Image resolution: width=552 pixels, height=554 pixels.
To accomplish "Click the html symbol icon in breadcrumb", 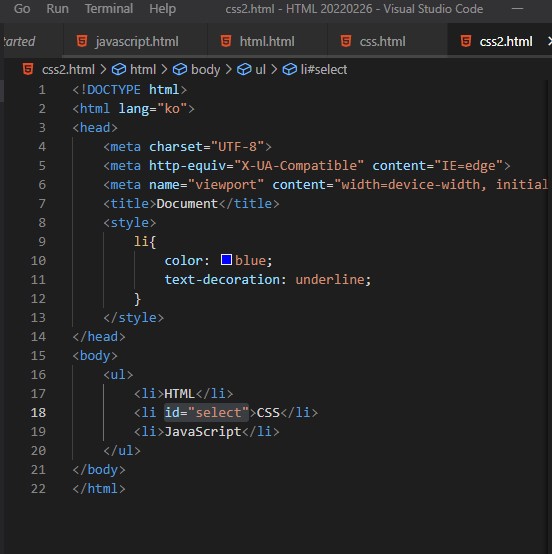I will click(x=119, y=69).
